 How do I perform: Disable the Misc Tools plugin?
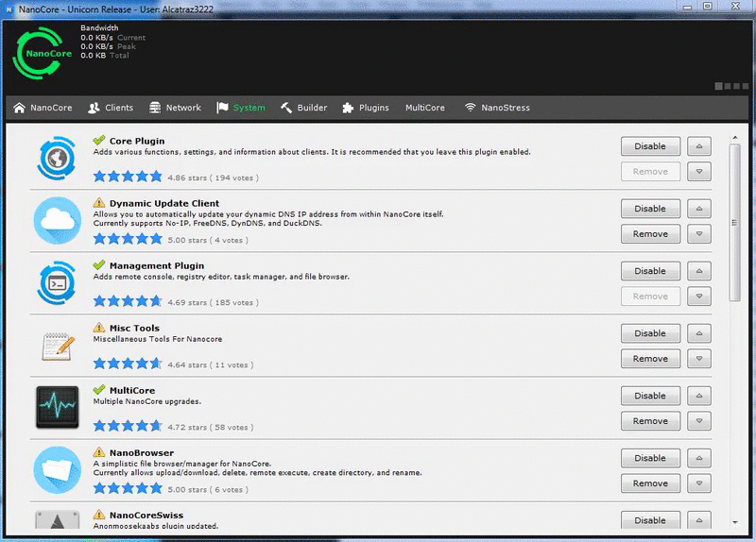(650, 333)
